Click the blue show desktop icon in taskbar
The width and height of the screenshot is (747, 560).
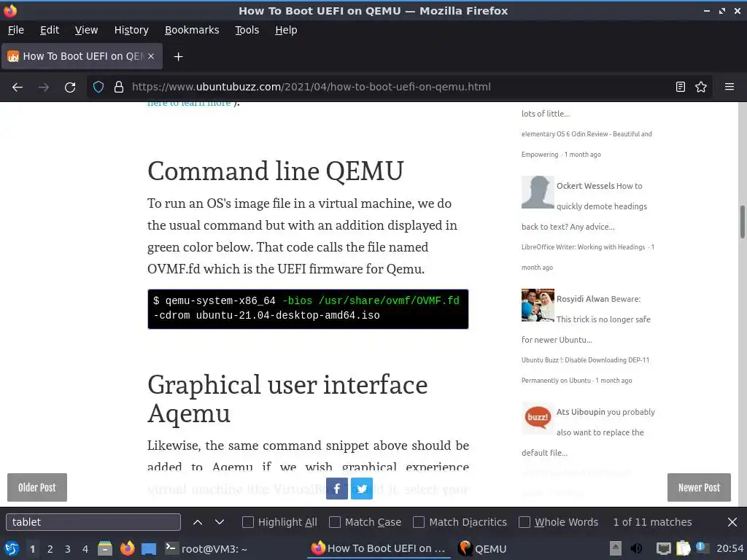pyautogui.click(x=149, y=548)
